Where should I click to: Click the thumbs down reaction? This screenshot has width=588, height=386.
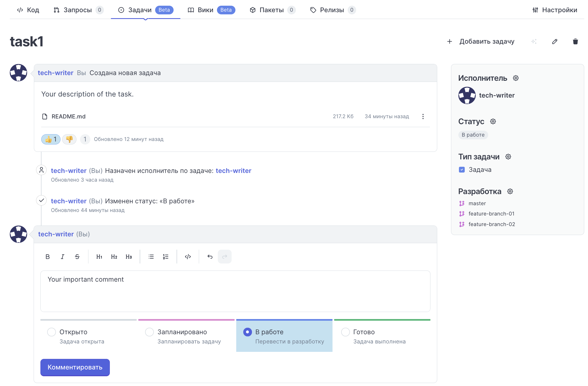[x=69, y=139]
